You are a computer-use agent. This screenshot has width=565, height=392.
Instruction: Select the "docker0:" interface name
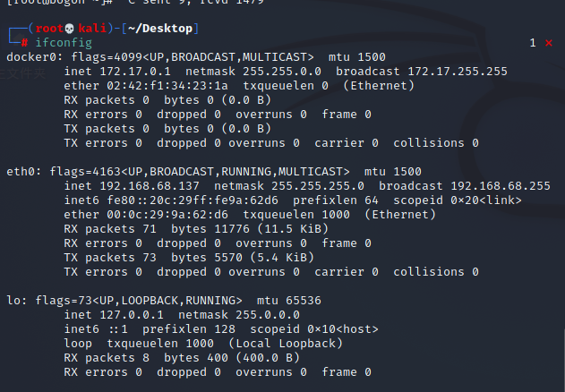35,57
